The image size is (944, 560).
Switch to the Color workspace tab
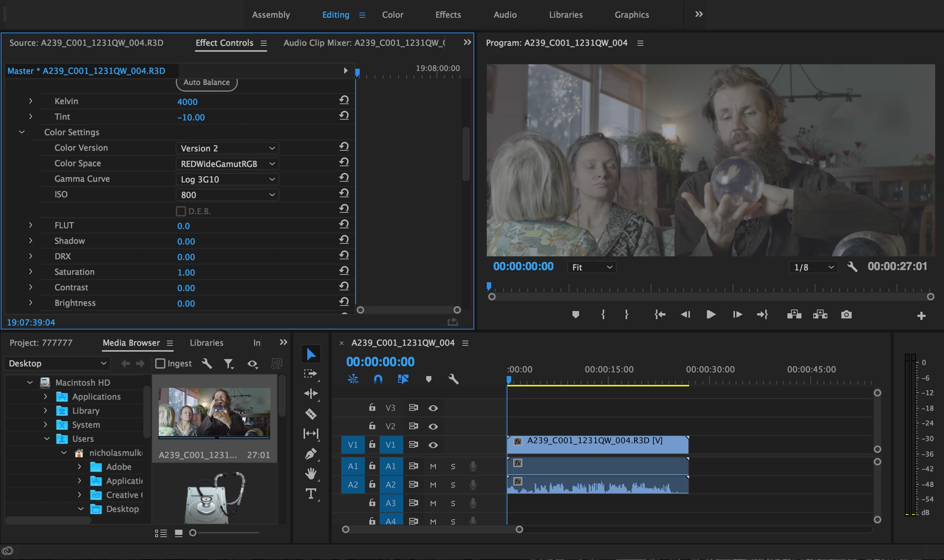392,15
